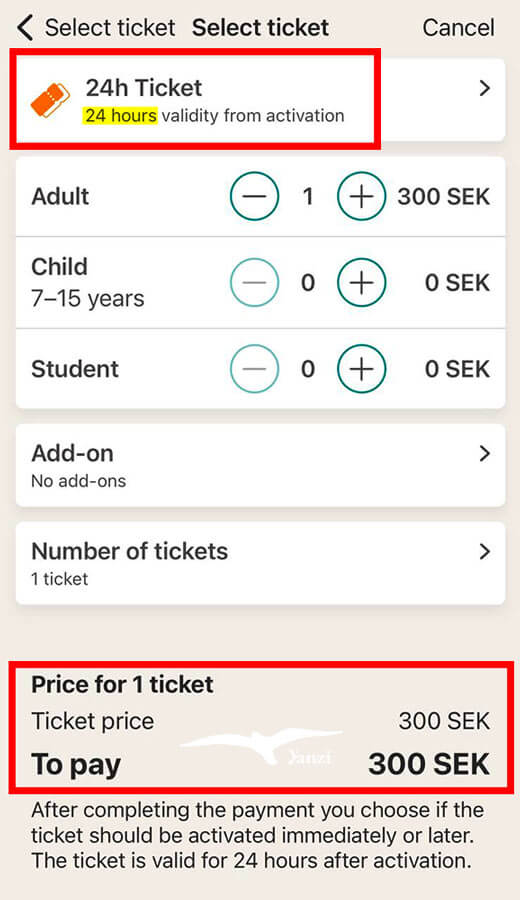Tap the Child minus button
520x900 pixels.
click(255, 282)
